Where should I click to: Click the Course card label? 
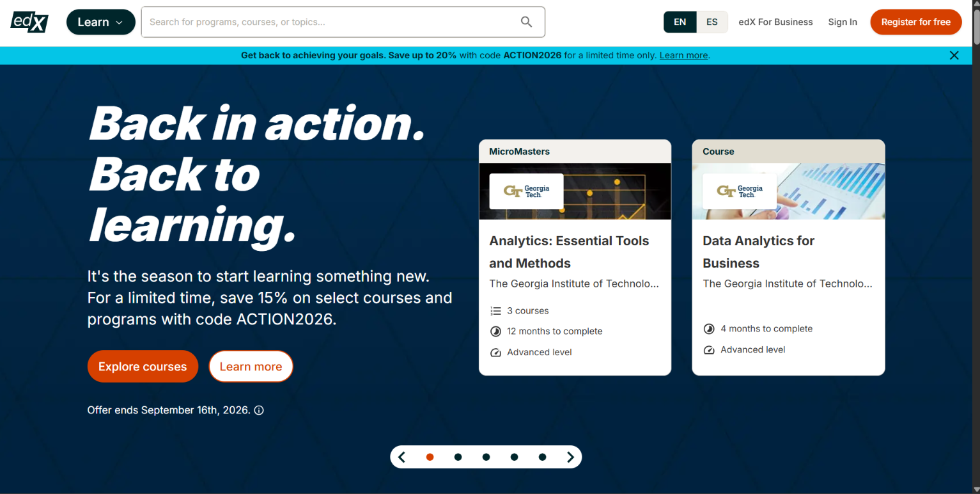click(x=719, y=152)
